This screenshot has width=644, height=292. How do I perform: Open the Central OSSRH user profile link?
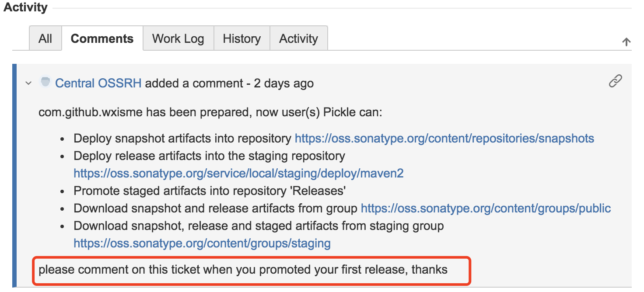click(x=98, y=83)
